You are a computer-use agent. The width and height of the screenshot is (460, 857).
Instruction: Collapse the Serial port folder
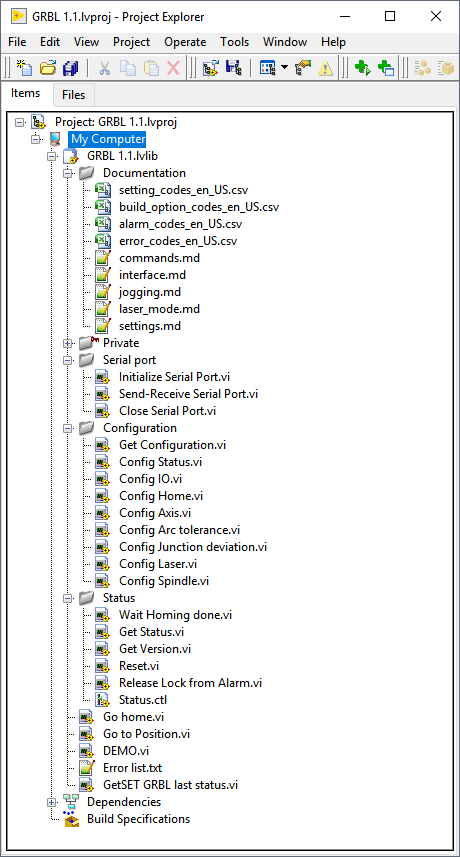tap(68, 360)
